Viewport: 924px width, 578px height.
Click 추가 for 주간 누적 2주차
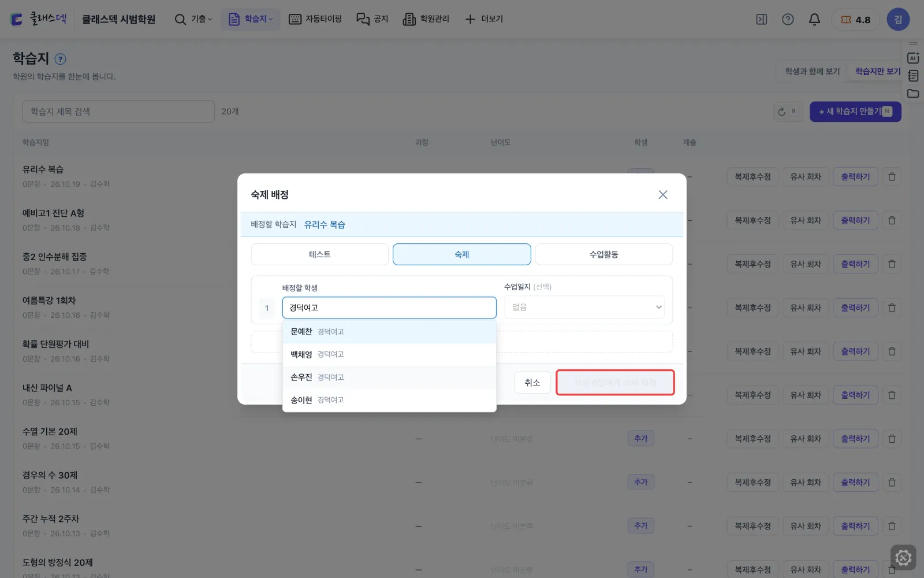641,526
